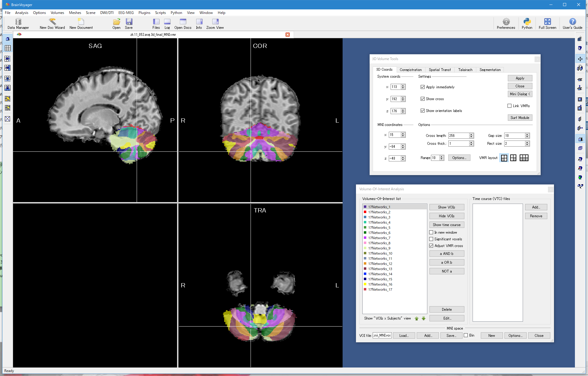588x376 pixels.
Task: Adjust Cross thick stepper
Action: click(x=471, y=144)
